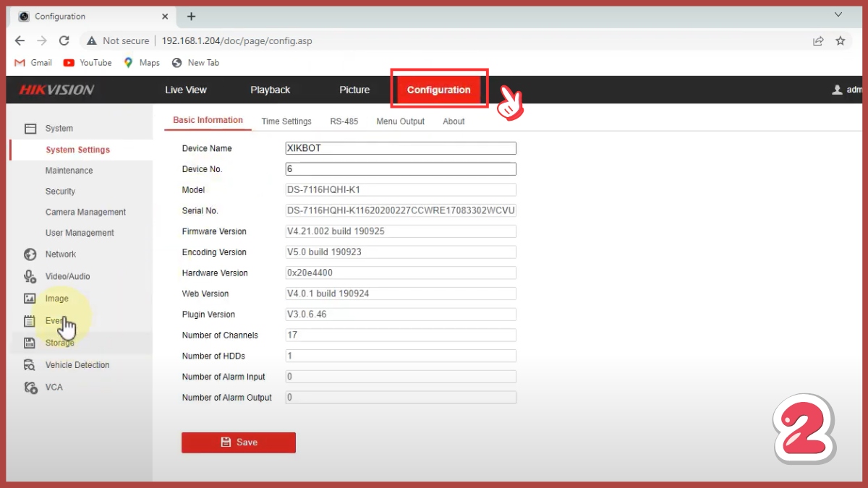Viewport: 868px width, 488px height.
Task: Open the Vehicle Detection section label
Action: pos(77,365)
